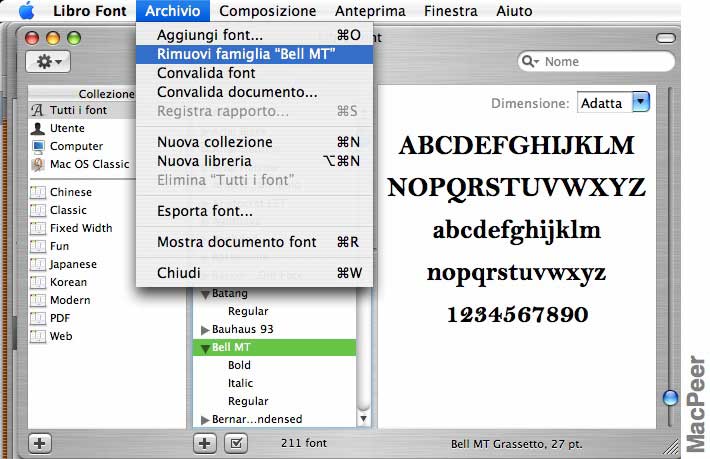Choose Rimuovi famiglia "Bell MT"
710x459 pixels.
point(254,54)
